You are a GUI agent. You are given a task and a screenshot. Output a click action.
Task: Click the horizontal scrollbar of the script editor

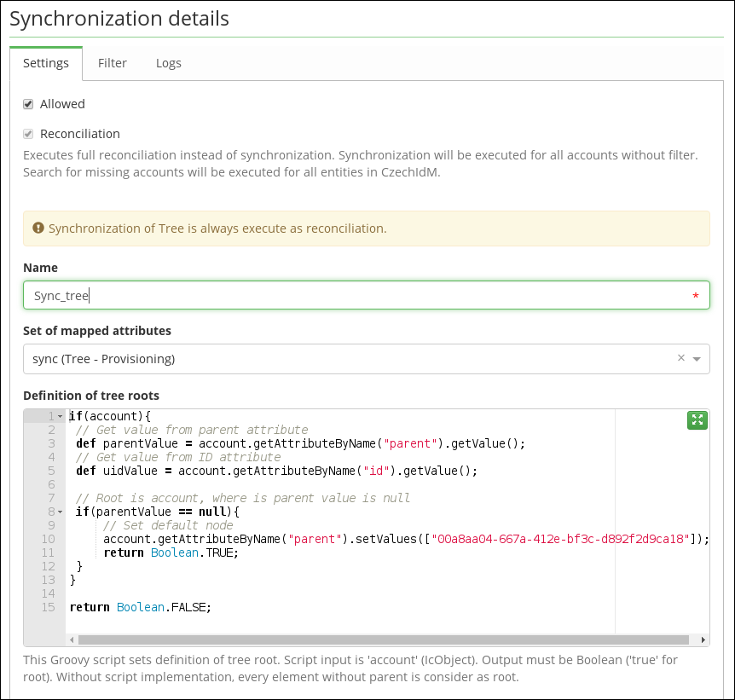point(384,640)
